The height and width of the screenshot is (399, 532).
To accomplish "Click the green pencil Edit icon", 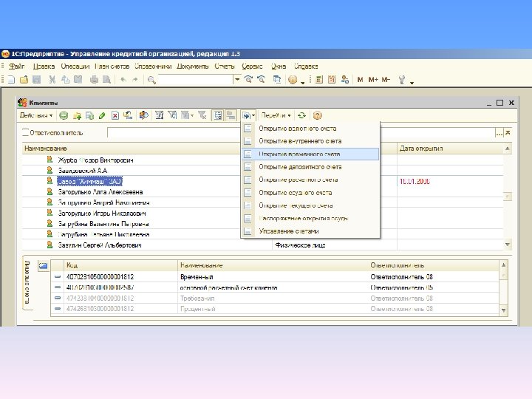I will pos(102,116).
